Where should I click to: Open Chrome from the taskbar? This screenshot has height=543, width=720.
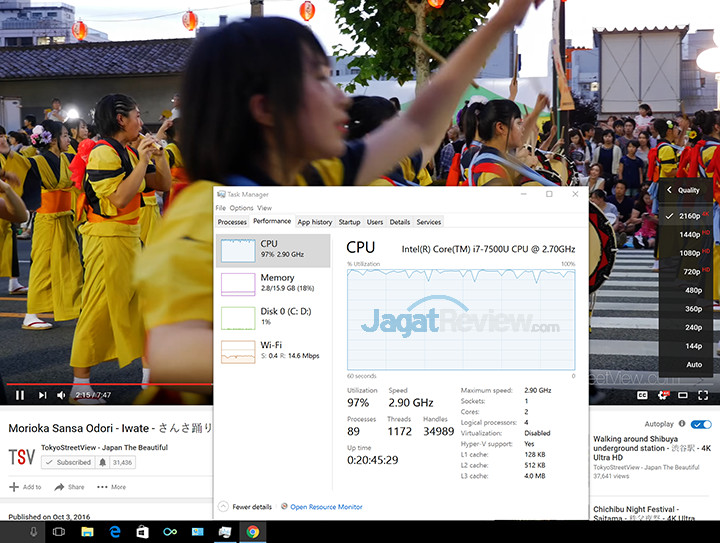pos(253,532)
